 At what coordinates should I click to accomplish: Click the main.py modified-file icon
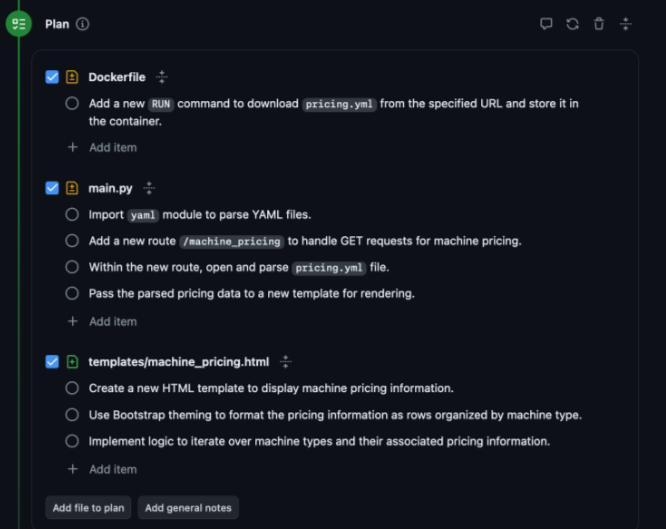[72, 188]
